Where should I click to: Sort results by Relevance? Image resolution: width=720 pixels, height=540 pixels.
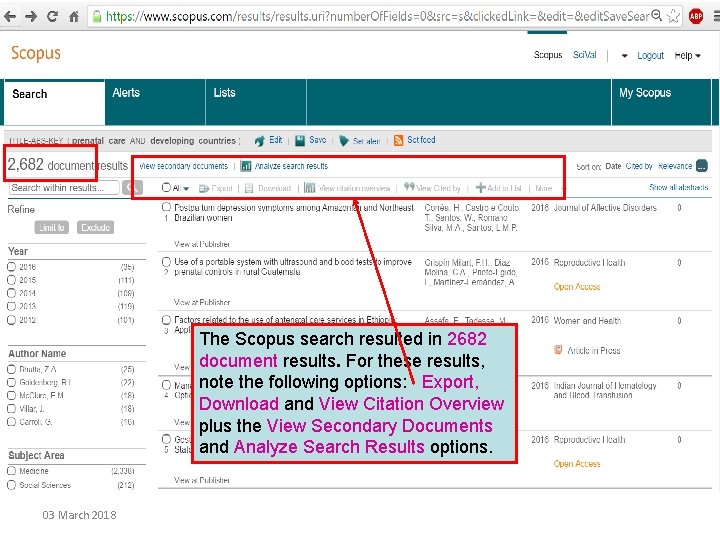coord(675,166)
